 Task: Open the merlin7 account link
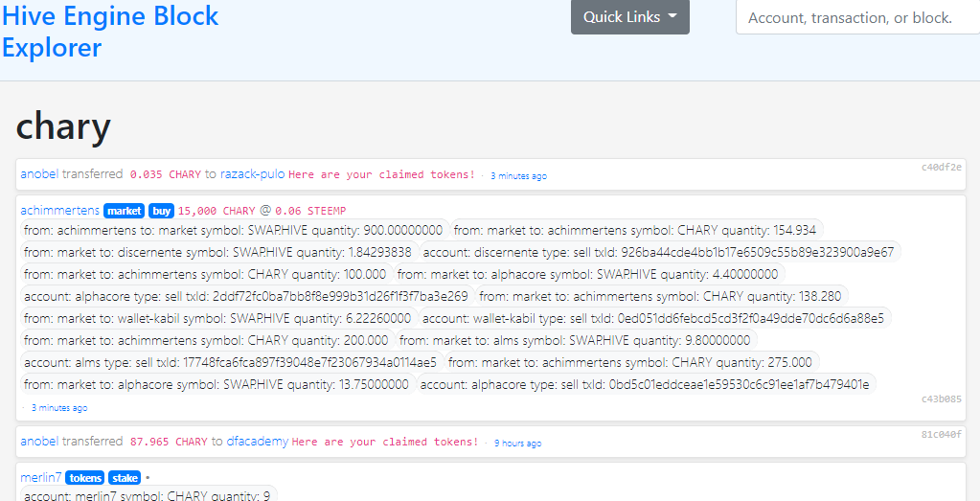point(41,478)
